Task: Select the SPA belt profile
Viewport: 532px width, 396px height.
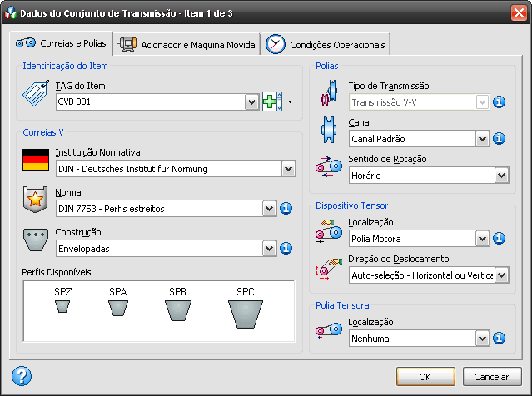Action: tap(118, 301)
